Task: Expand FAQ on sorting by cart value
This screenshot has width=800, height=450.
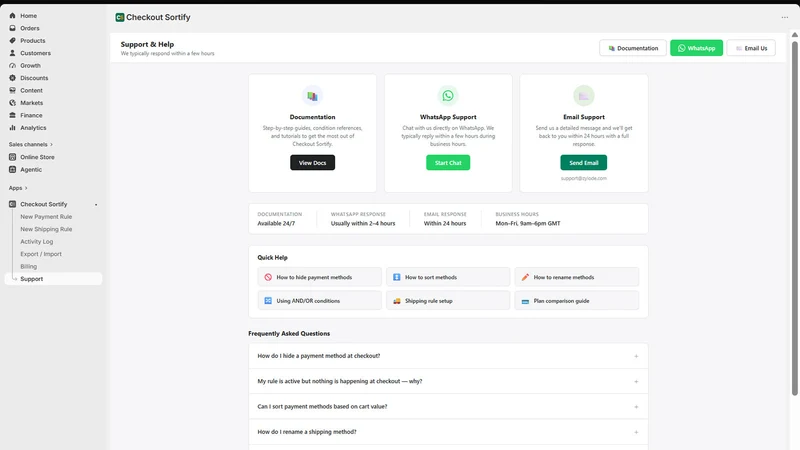Action: 448,407
